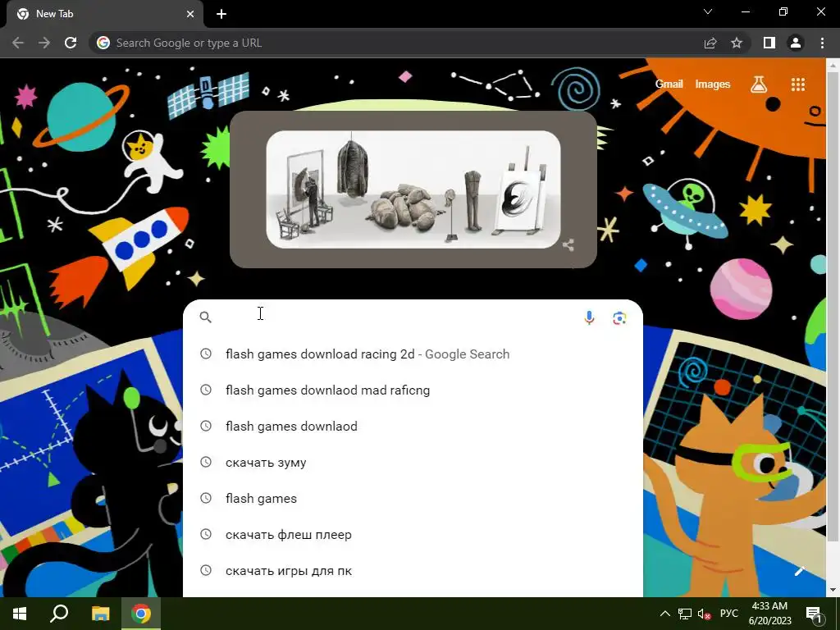The image size is (840, 630).
Task: Click the page vertical scrollbar
Action: pos(833,305)
